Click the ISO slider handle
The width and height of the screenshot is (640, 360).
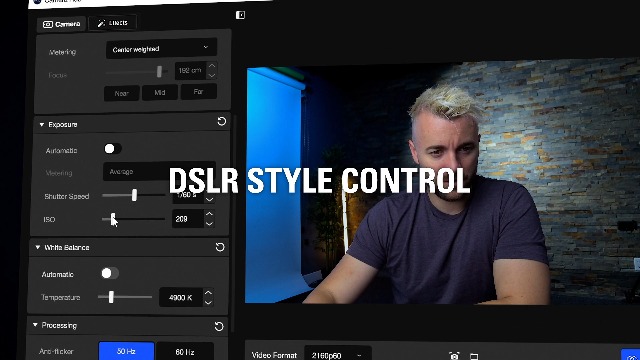click(x=113, y=219)
